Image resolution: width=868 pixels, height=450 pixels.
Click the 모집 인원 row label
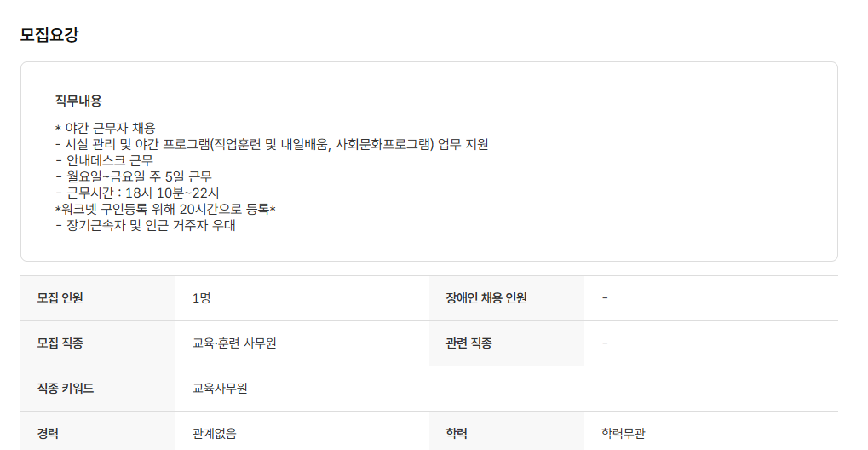[60, 298]
